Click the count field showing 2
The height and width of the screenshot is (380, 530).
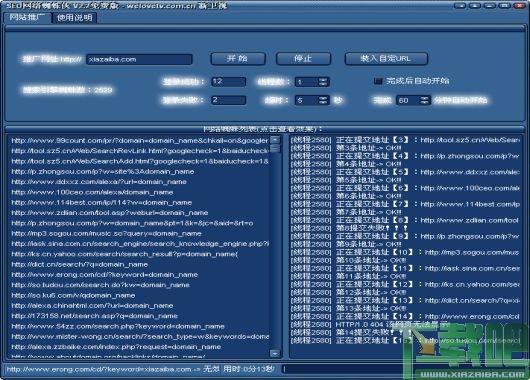(x=228, y=100)
